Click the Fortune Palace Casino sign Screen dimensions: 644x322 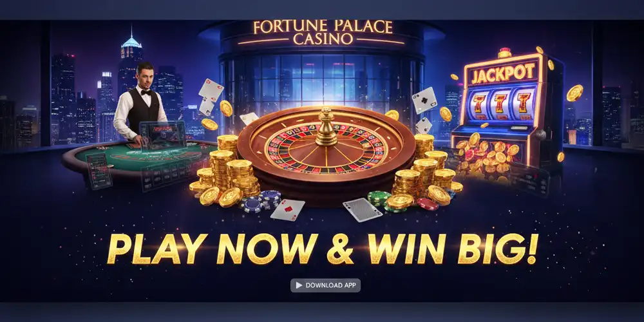[323, 32]
